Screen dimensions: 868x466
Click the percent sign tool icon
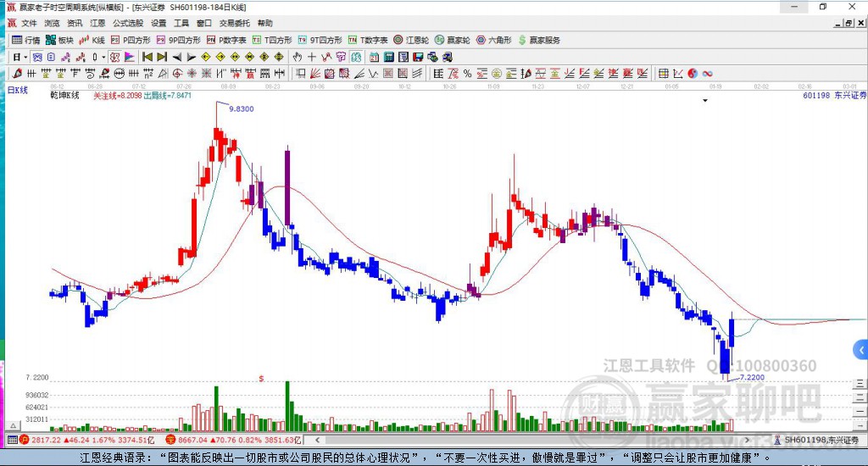coord(467,74)
